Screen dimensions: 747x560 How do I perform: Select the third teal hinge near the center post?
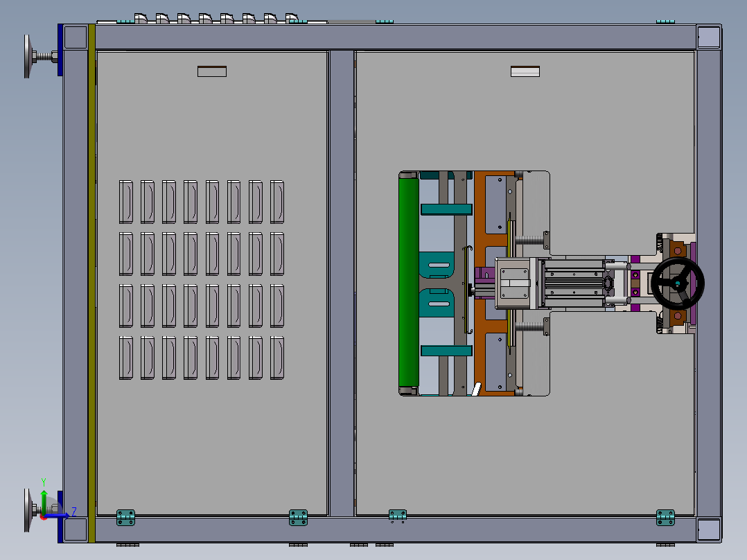click(x=397, y=516)
